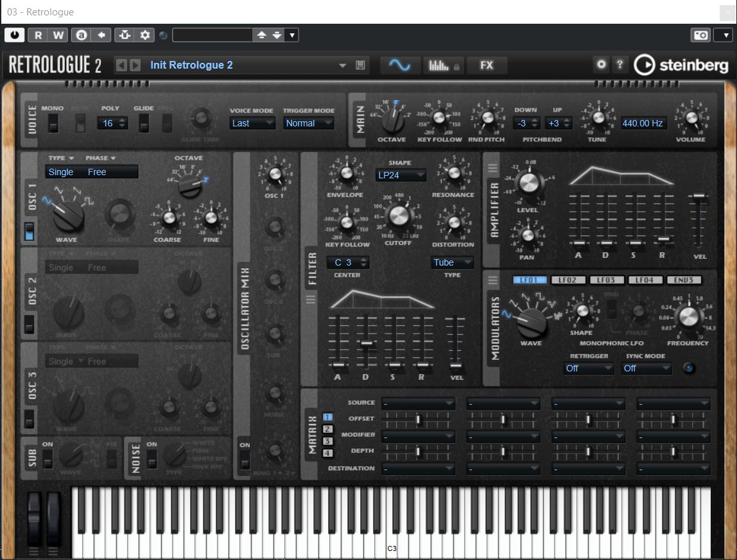
Task: Toggle OSC 1 on/off switch
Action: coord(29,232)
